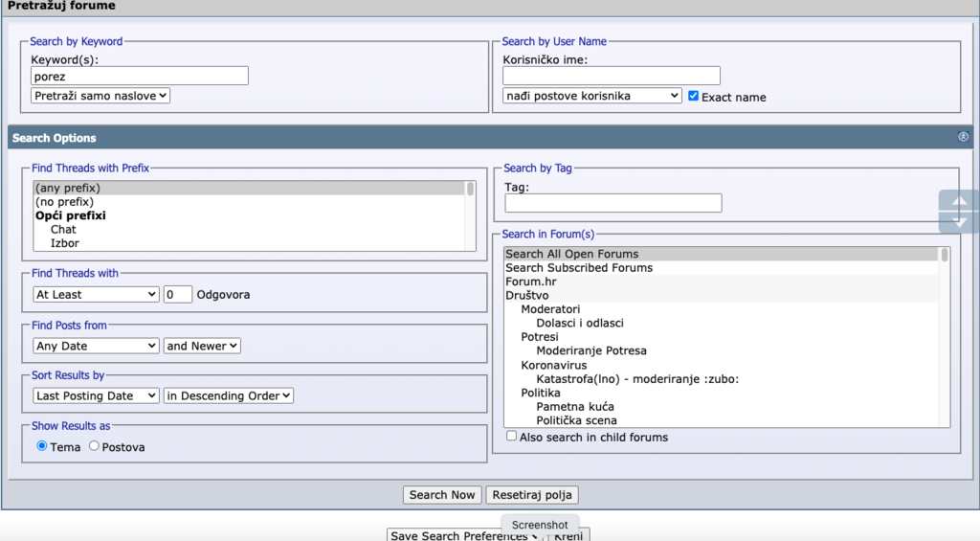Screen dimensions: 980x541
Task: Select Opći prefixi group heading
Action: tap(249, 215)
